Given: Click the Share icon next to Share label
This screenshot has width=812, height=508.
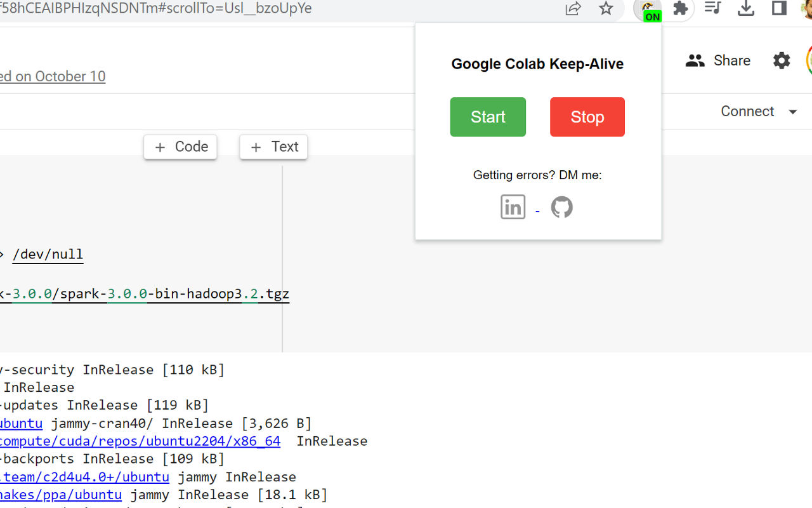Looking at the screenshot, I should pos(695,60).
